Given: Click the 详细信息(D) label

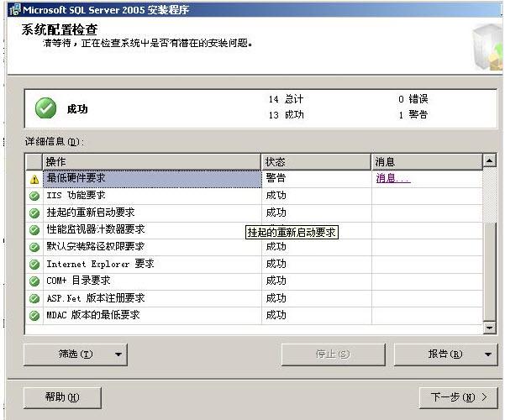Looking at the screenshot, I should [x=55, y=141].
